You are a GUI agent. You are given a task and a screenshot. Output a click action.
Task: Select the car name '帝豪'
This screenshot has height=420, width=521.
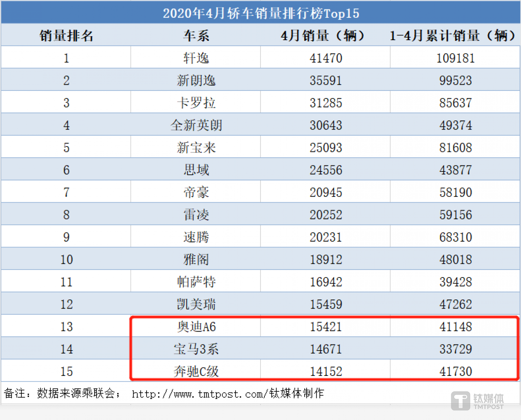196,192
